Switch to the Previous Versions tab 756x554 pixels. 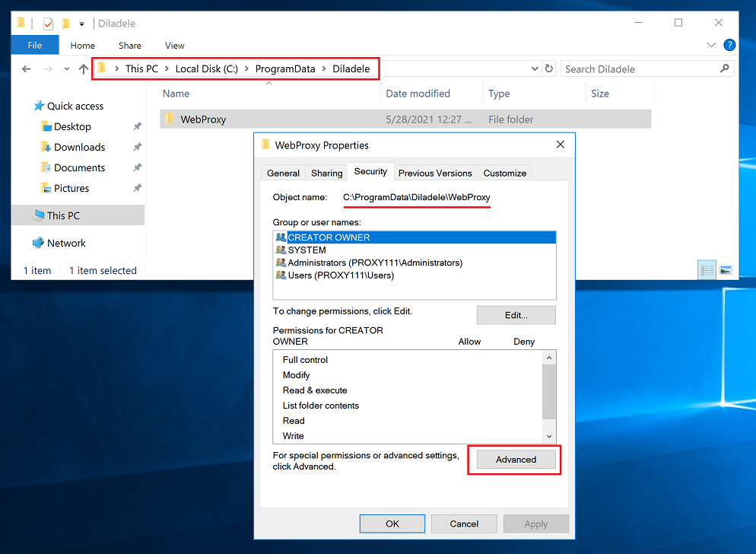pyautogui.click(x=435, y=173)
